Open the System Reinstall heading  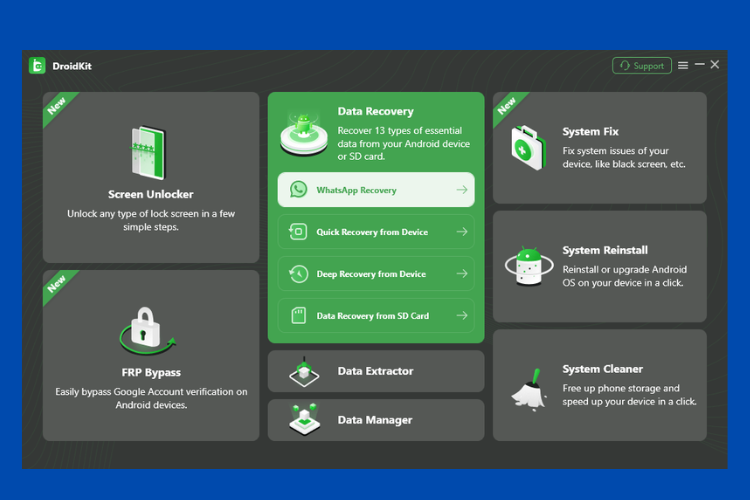click(605, 250)
